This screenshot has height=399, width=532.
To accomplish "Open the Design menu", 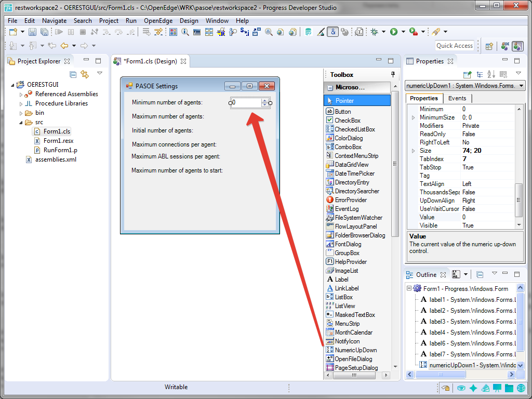I will click(189, 21).
